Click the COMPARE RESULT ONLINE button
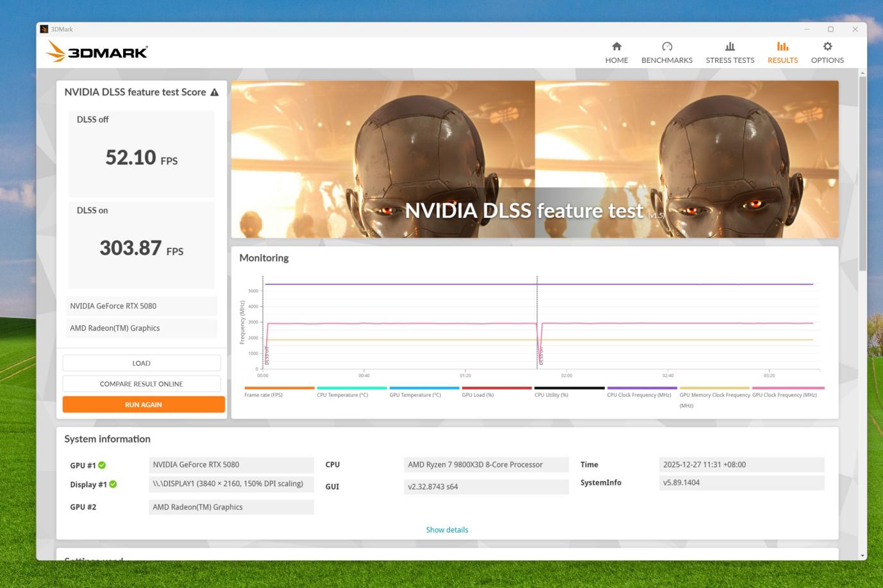The height and width of the screenshot is (588, 883). coord(142,384)
